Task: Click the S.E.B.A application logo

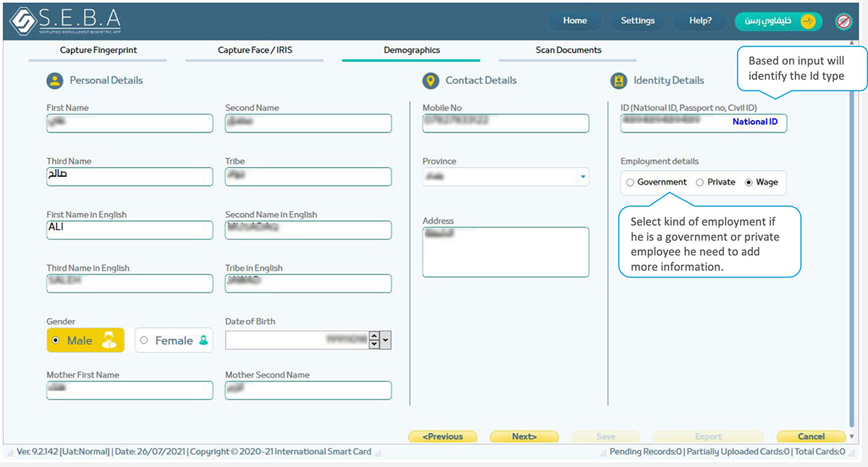Action: point(65,21)
